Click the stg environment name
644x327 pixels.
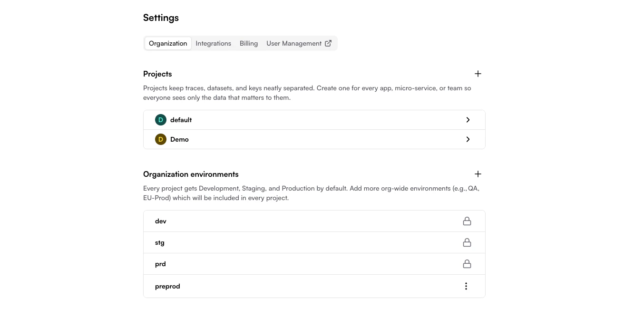160,242
